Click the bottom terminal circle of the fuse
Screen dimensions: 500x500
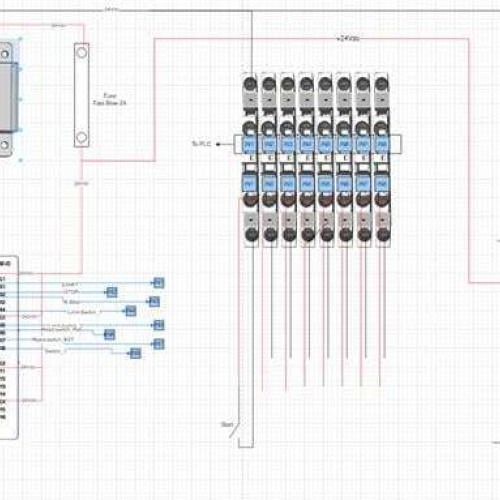(82, 137)
